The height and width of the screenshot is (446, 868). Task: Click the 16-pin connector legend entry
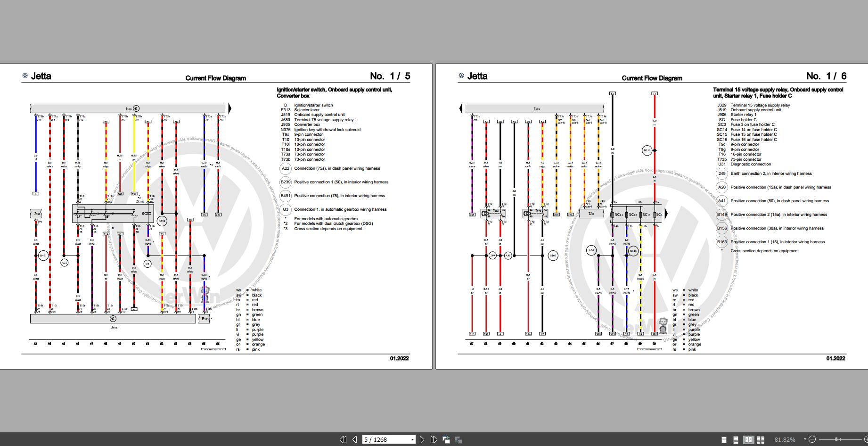[746, 154]
